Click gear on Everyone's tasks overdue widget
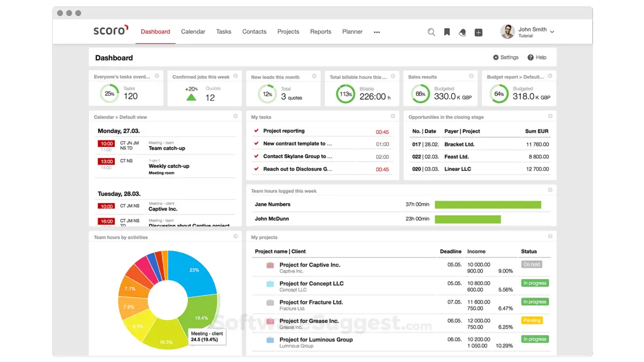644x362 pixels. pos(157,76)
